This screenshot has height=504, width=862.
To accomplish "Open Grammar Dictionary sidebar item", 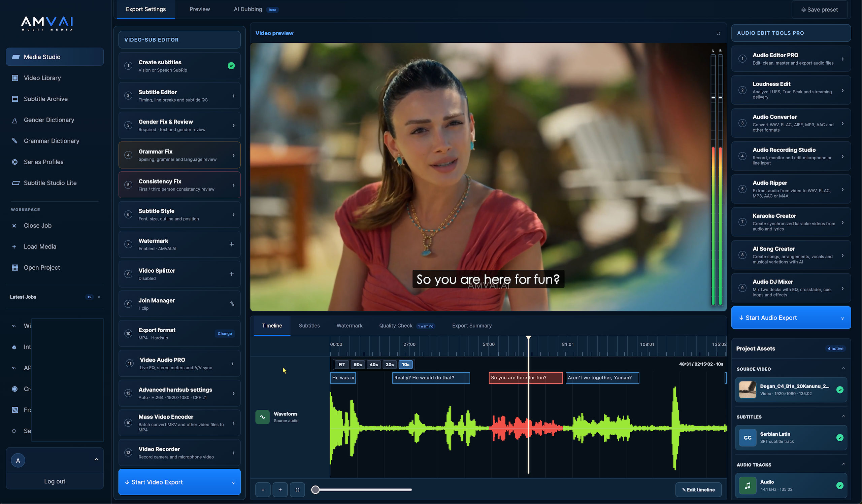I will click(x=55, y=141).
